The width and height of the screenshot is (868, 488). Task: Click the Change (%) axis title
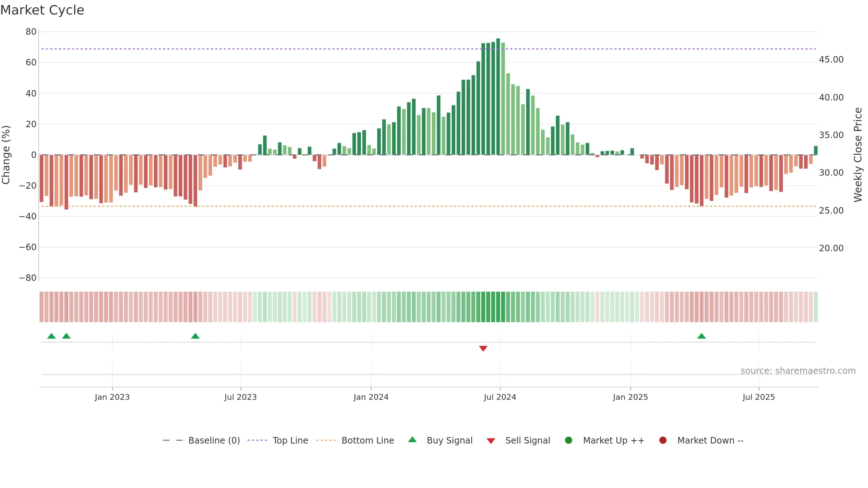pyautogui.click(x=6, y=155)
